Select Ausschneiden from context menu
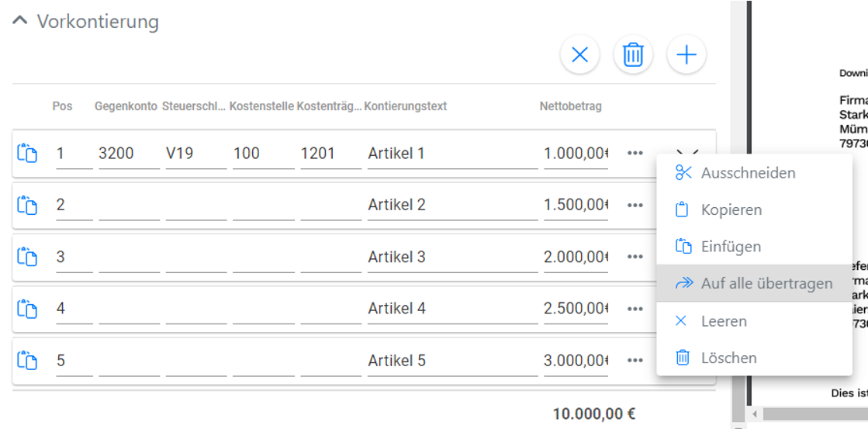The image size is (868, 429). 748,173
